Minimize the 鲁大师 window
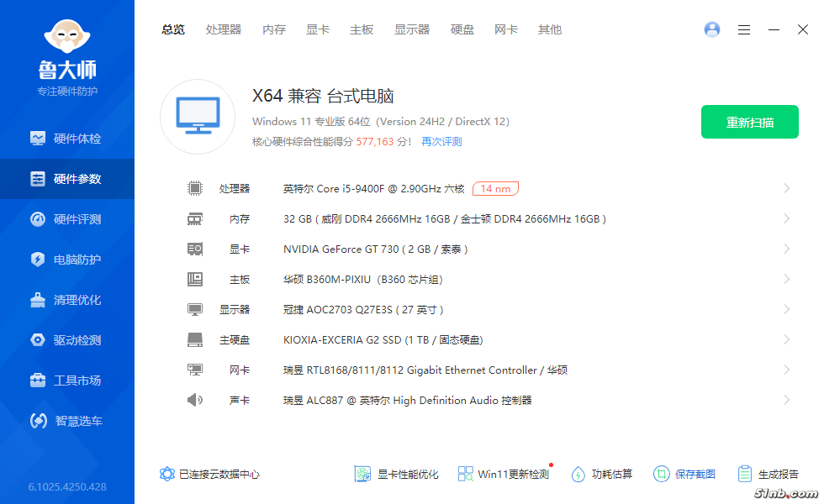This screenshot has height=504, width=824. (x=774, y=30)
